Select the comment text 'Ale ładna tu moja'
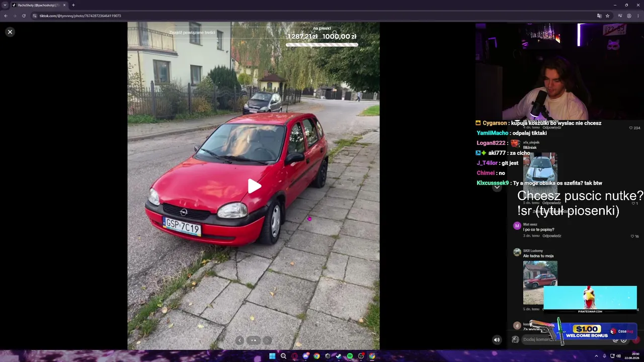The width and height of the screenshot is (644, 362). (x=538, y=256)
